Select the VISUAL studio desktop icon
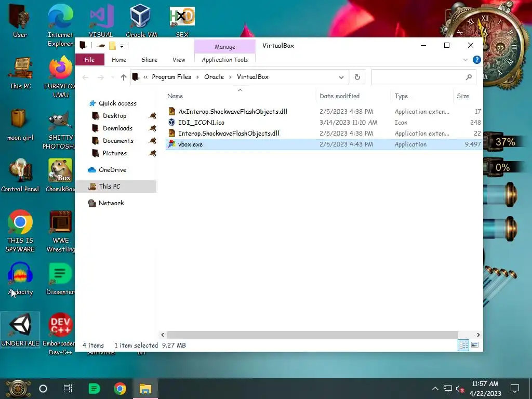This screenshot has height=399, width=532. (101, 21)
